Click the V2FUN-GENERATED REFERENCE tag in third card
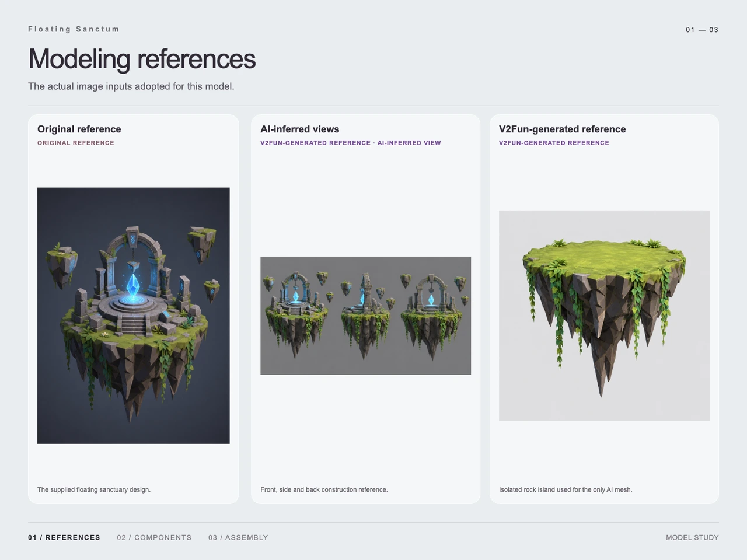Screen dimensions: 747x560 (554, 143)
